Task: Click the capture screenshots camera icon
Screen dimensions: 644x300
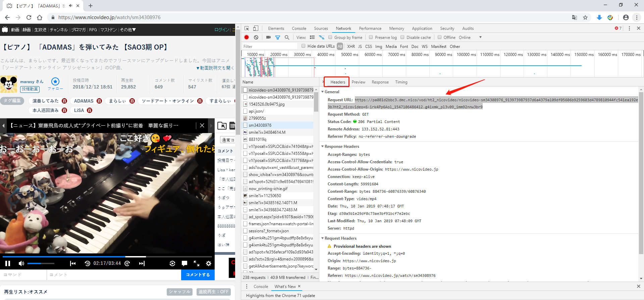Action: click(x=268, y=38)
